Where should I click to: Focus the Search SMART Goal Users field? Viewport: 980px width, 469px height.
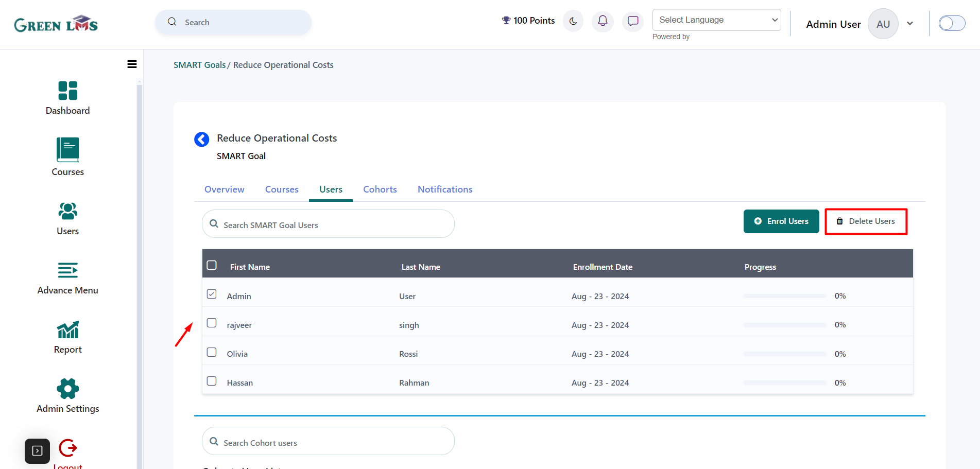328,224
